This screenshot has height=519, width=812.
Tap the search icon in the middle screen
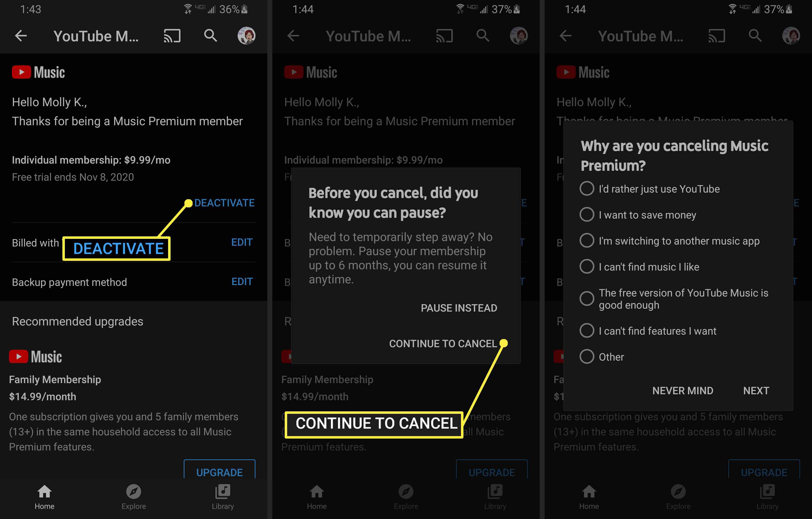tap(482, 35)
